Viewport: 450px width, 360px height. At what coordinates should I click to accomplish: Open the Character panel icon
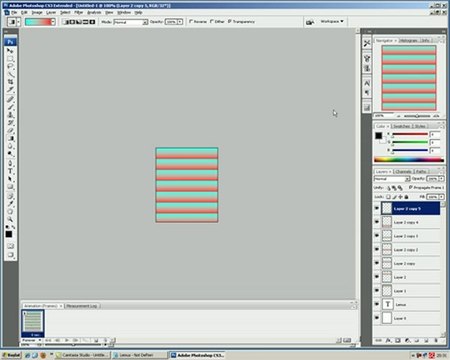367,83
